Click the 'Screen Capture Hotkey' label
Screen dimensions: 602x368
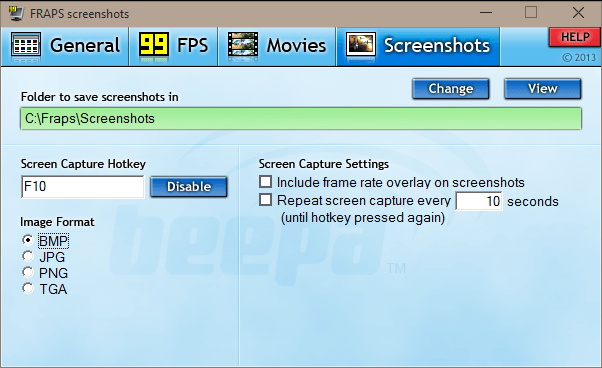point(83,164)
